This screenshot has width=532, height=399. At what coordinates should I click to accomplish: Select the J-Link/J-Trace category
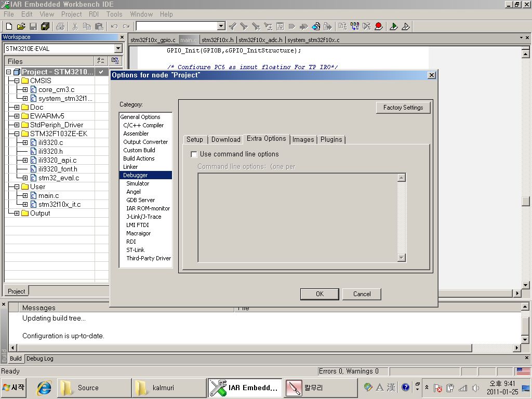(x=144, y=217)
